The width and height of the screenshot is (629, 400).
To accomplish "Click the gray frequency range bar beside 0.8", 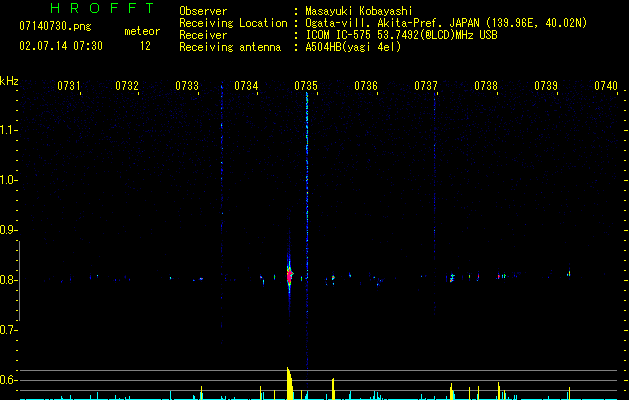I will 19,281.
